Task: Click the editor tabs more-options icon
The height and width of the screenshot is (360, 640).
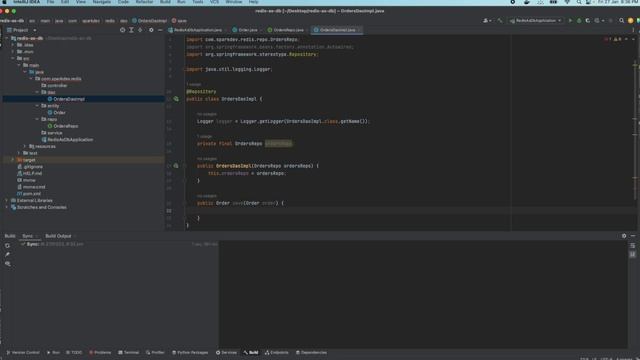Action: 633,30
